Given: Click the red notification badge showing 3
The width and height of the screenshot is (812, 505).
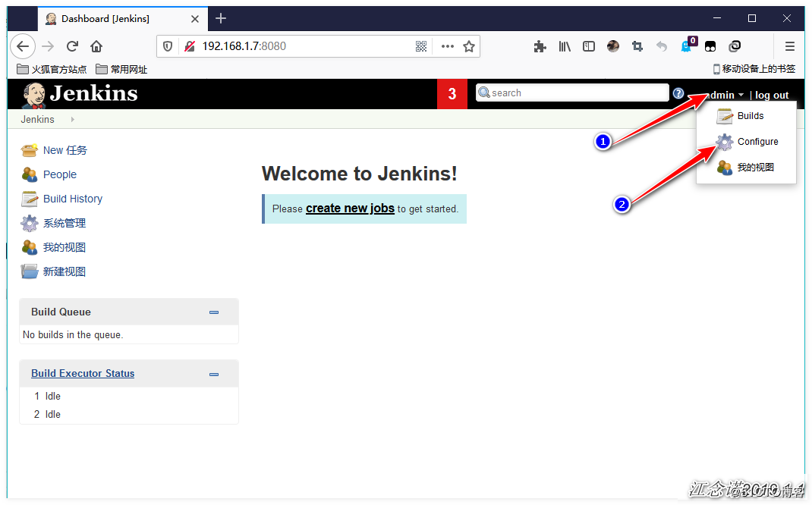Looking at the screenshot, I should tap(452, 94).
